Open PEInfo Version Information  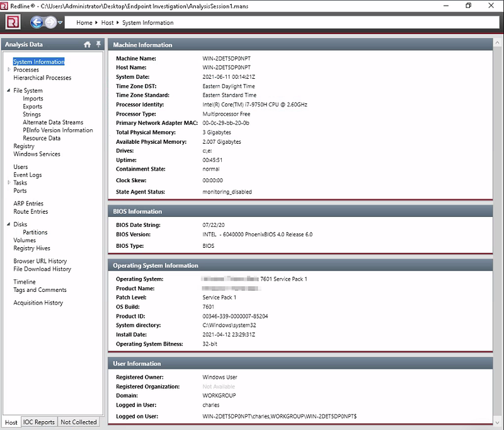(x=58, y=130)
